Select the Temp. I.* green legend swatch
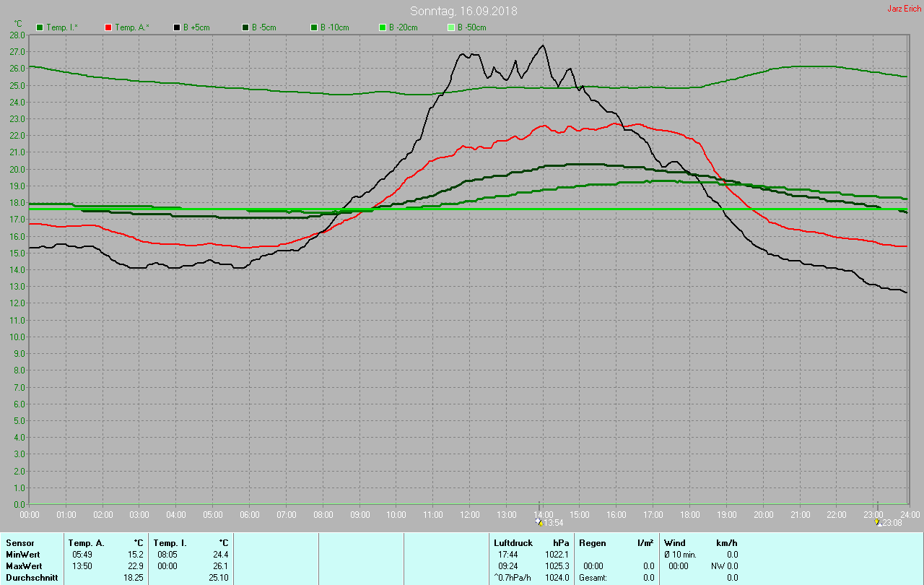 40,27
